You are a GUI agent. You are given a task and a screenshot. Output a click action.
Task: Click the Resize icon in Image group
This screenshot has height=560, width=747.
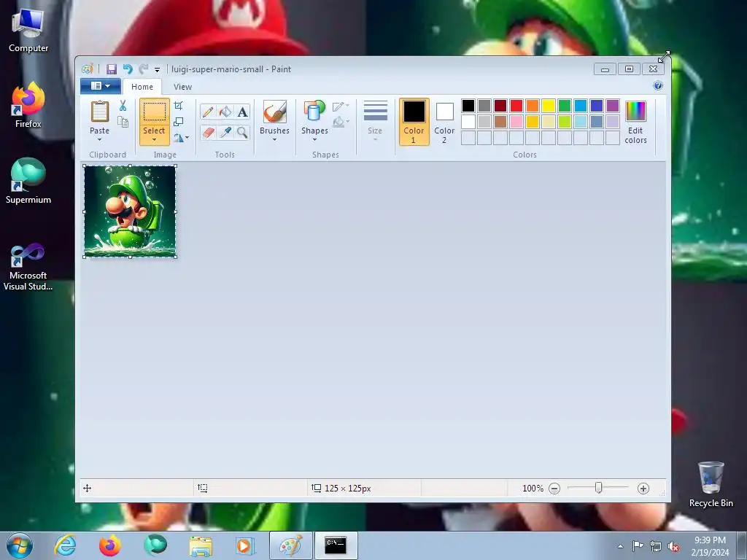[x=179, y=122]
